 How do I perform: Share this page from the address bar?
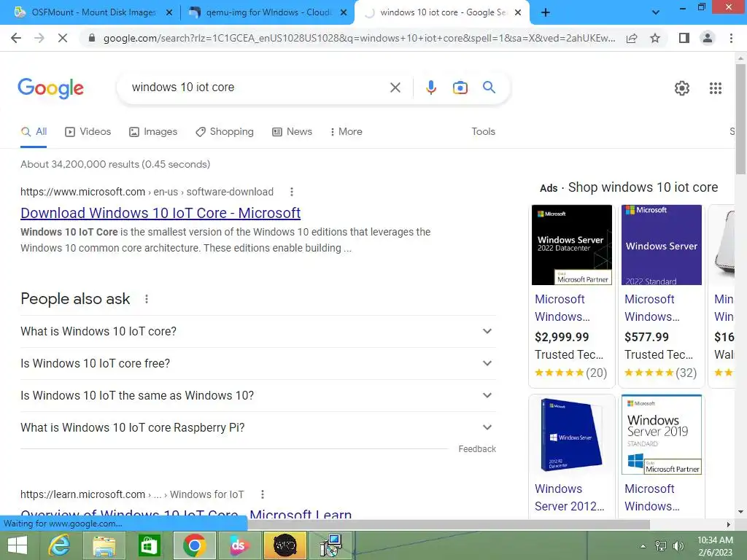pyautogui.click(x=632, y=38)
